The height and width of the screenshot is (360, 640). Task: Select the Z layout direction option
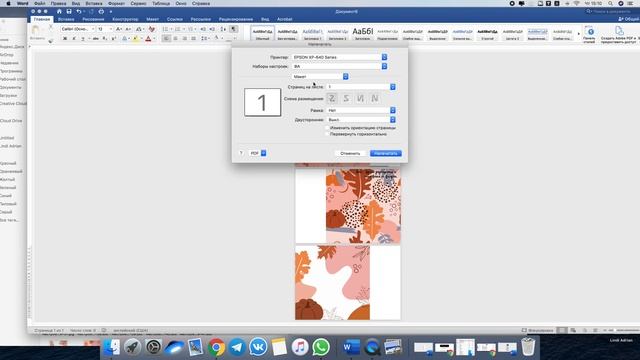click(332, 98)
